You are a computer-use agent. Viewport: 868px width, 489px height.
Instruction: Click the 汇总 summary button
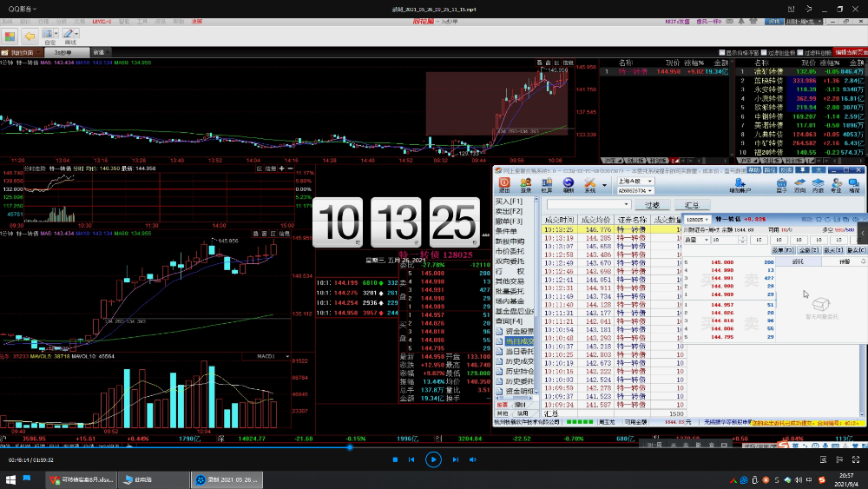pos(692,205)
